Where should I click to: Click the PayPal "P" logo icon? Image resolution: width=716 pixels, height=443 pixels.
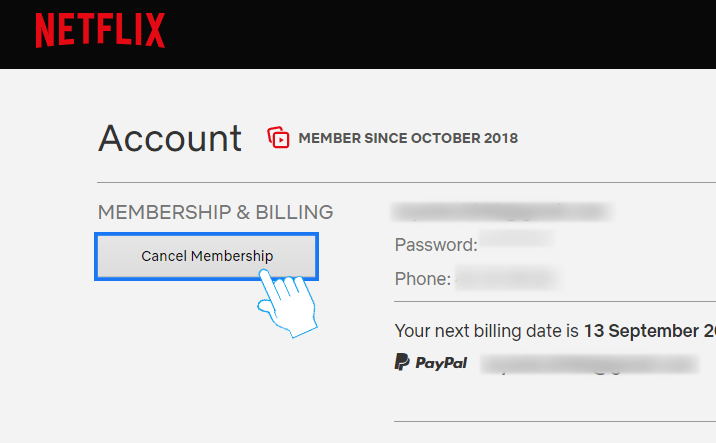point(402,362)
